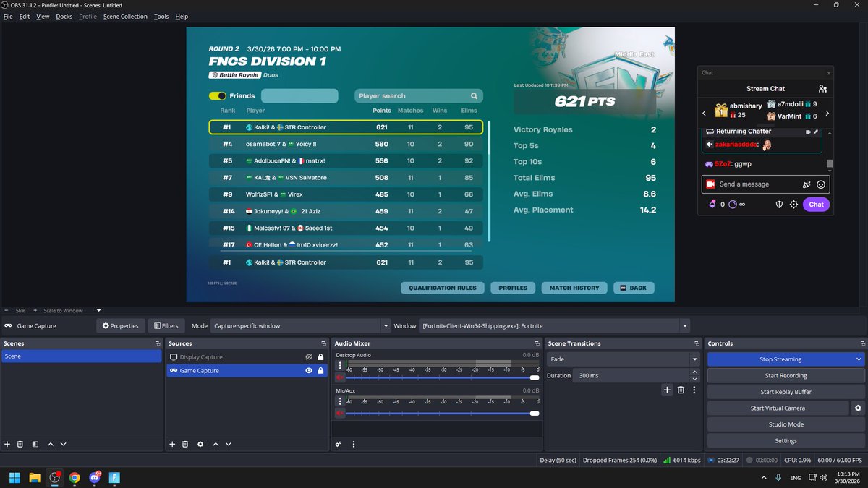Float the Scenes dock pop-out icon

click(x=158, y=343)
